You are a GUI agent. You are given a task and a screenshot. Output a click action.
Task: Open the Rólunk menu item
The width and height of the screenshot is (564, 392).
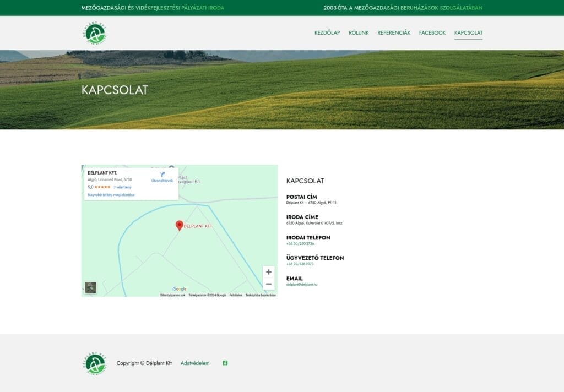[x=358, y=33]
